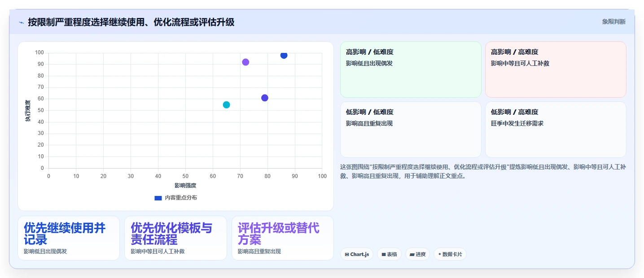Select the 低影响 / 低难度 quadrant card
The width and height of the screenshot is (644, 278).
tap(411, 130)
